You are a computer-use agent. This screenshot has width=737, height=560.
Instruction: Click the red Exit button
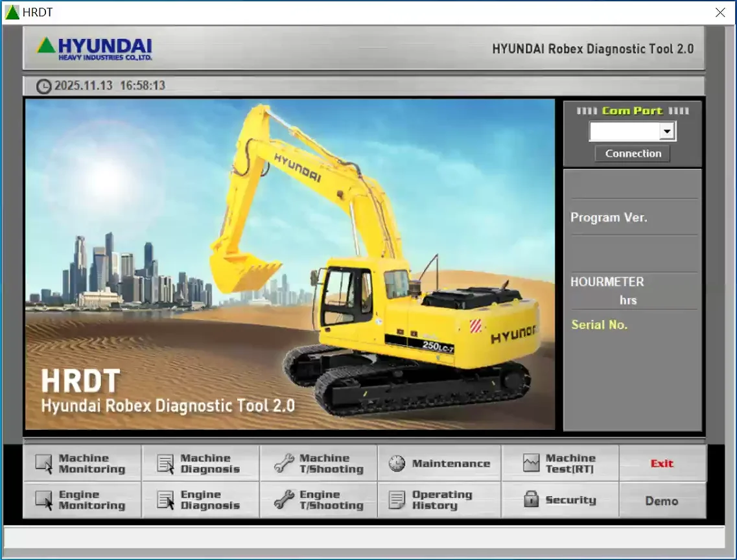coord(662,463)
